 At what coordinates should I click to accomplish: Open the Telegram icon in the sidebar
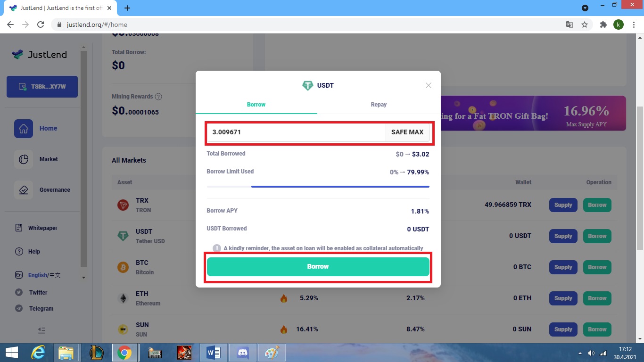click(x=19, y=308)
